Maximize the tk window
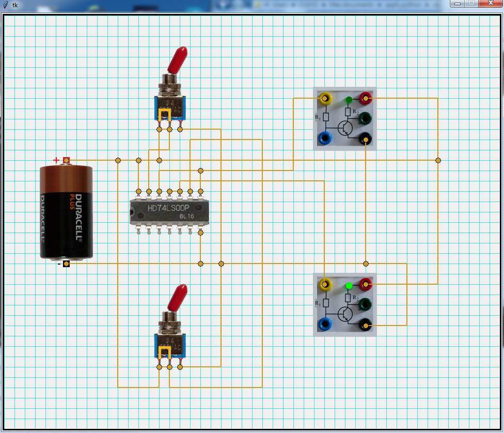The width and height of the screenshot is (504, 433). click(x=471, y=3)
